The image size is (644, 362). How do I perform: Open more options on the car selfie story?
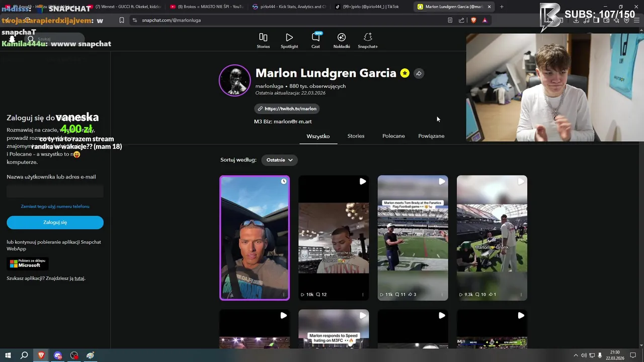pos(284,295)
